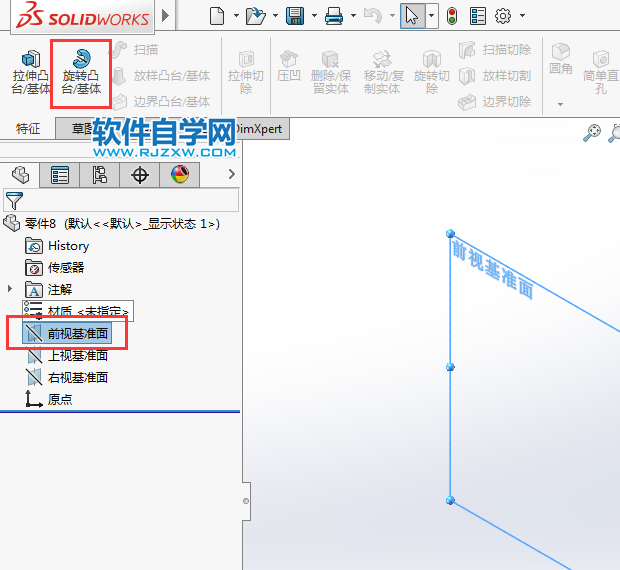Click 圆角 fillet tool
The height and width of the screenshot is (570, 620).
(x=561, y=59)
